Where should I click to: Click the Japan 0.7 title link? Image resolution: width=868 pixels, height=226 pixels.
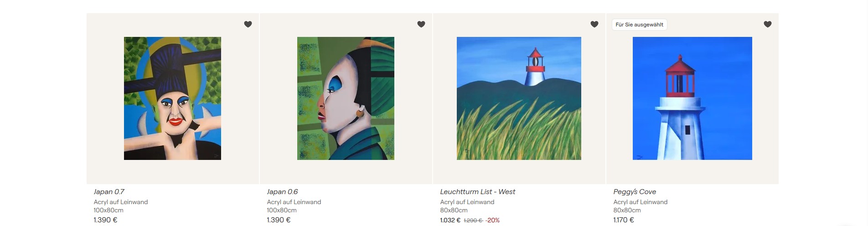[109, 192]
